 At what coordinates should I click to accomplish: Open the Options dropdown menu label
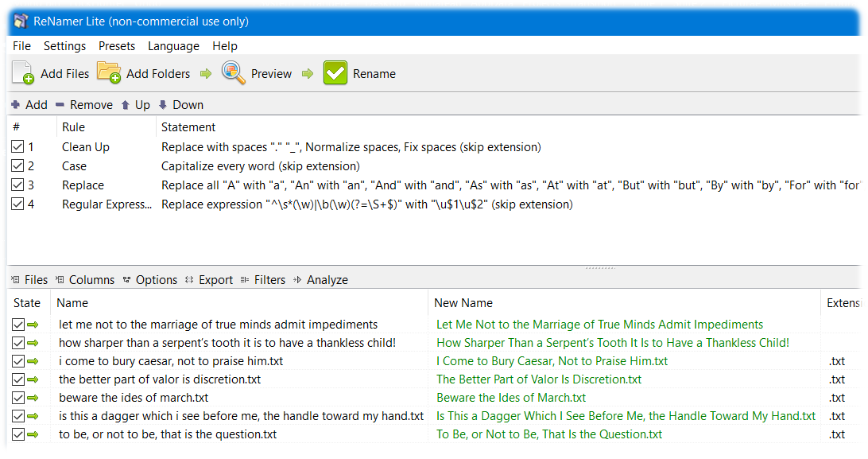[x=157, y=279]
